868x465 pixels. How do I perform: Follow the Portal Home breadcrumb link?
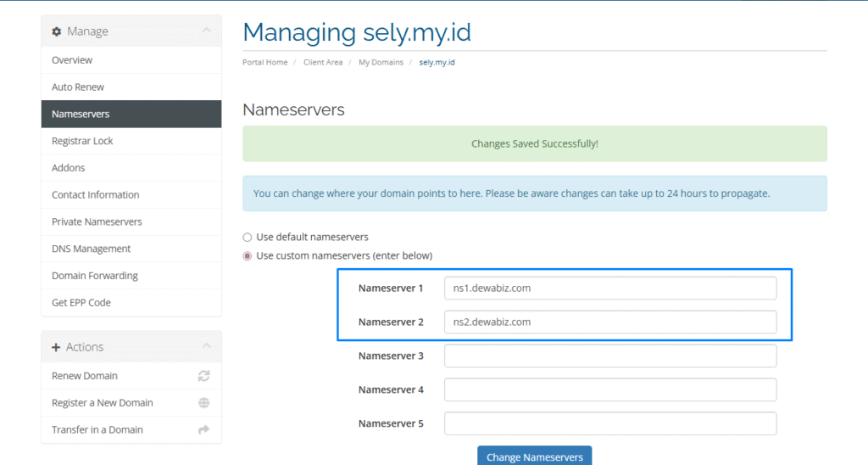coord(265,63)
